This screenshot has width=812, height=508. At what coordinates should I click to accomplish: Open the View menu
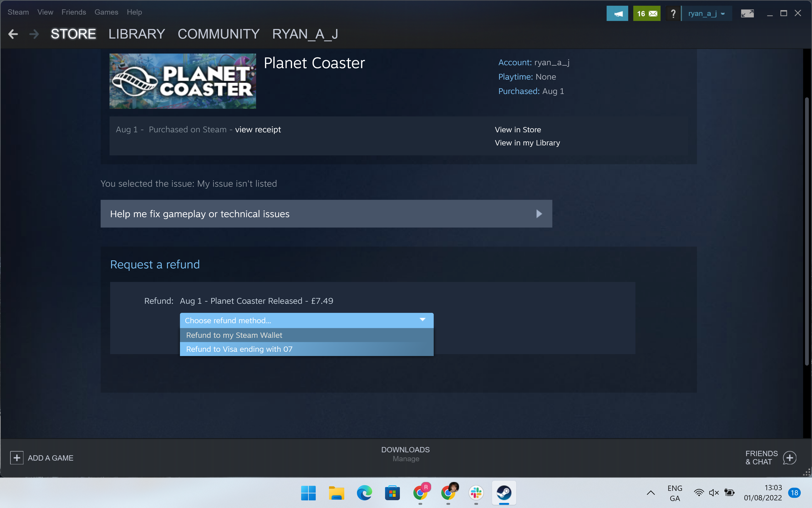45,12
